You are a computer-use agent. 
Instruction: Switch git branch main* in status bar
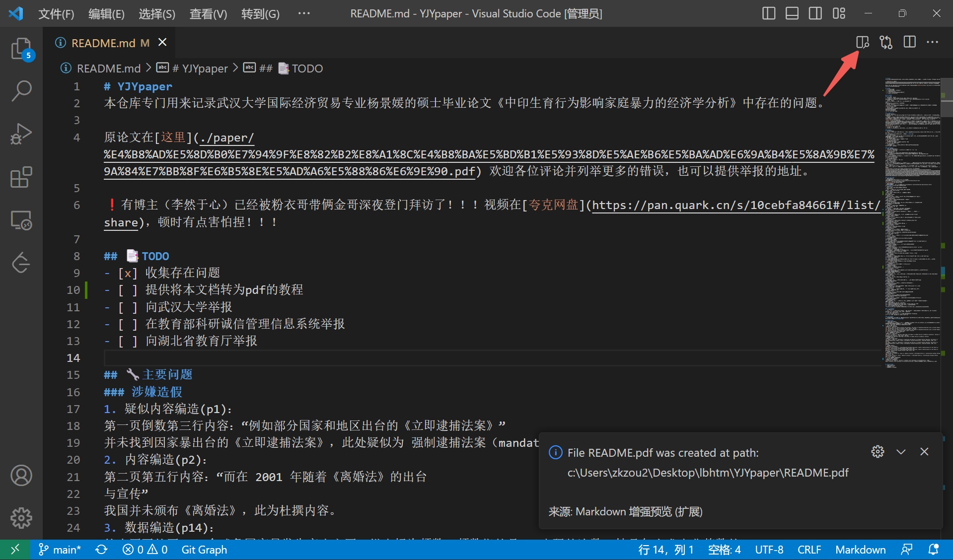pos(60,550)
